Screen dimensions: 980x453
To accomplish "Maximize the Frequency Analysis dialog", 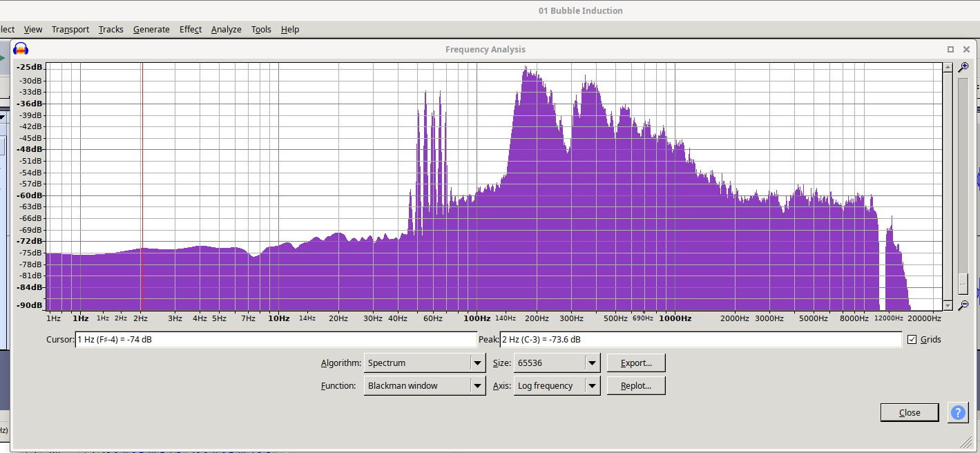I will tap(950, 49).
